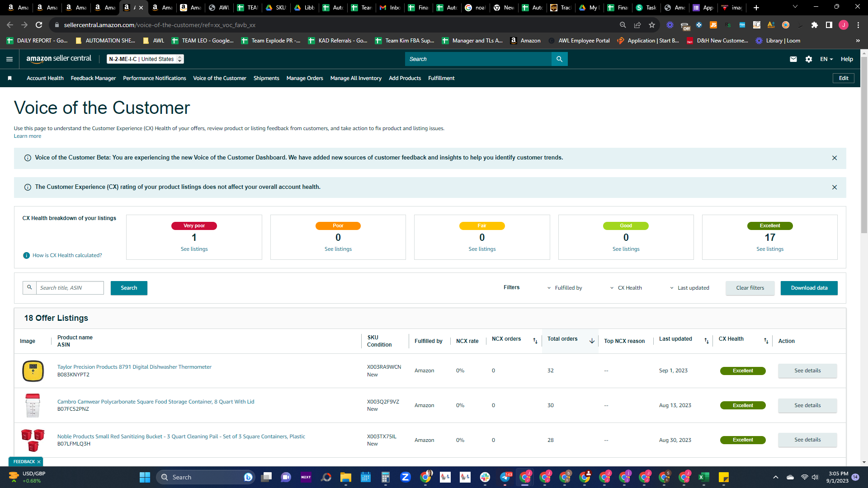Click the header search magnifier button
Viewport: 868px width, 488px height.
click(x=559, y=59)
